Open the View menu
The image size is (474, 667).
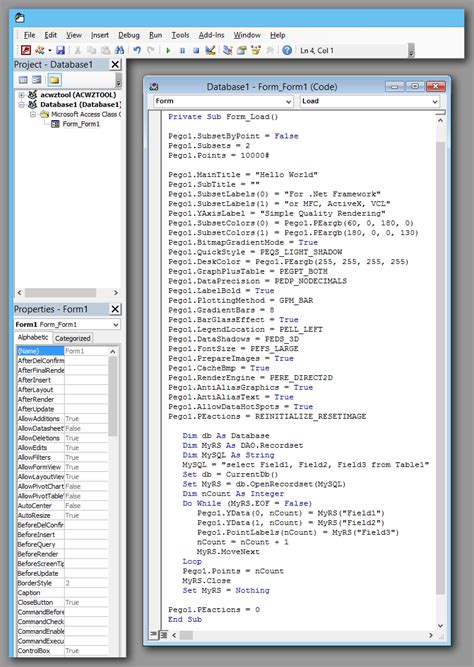(x=74, y=35)
